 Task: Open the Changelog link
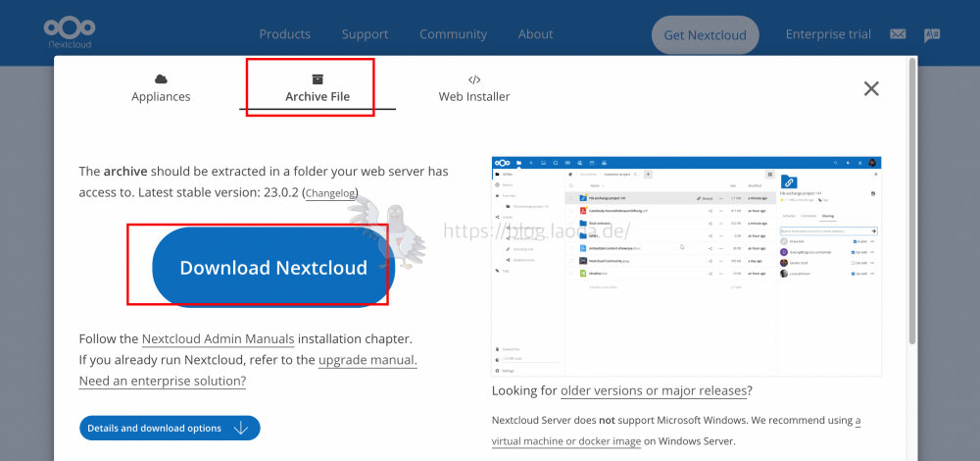click(330, 193)
